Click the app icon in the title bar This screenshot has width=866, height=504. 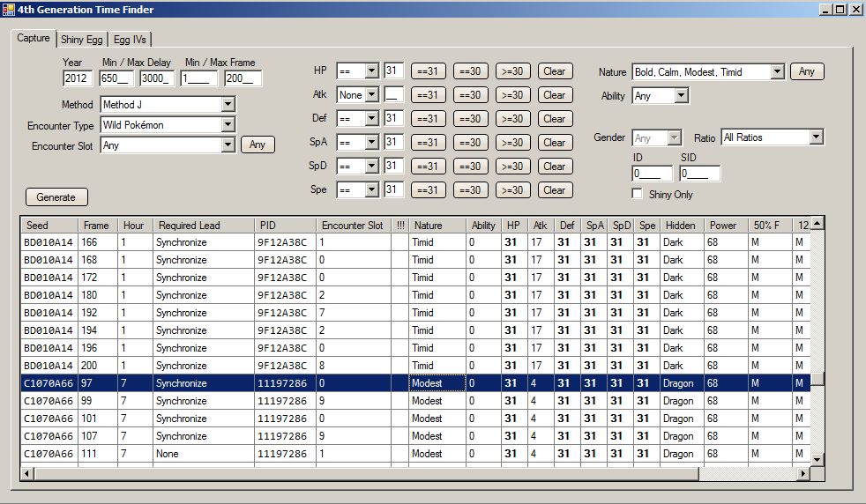pyautogui.click(x=8, y=9)
